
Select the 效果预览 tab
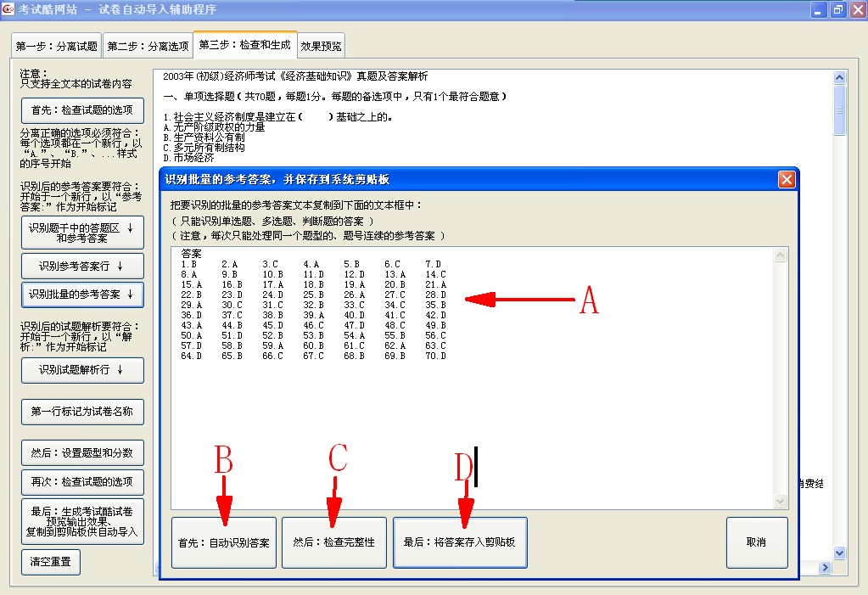pyautogui.click(x=321, y=46)
